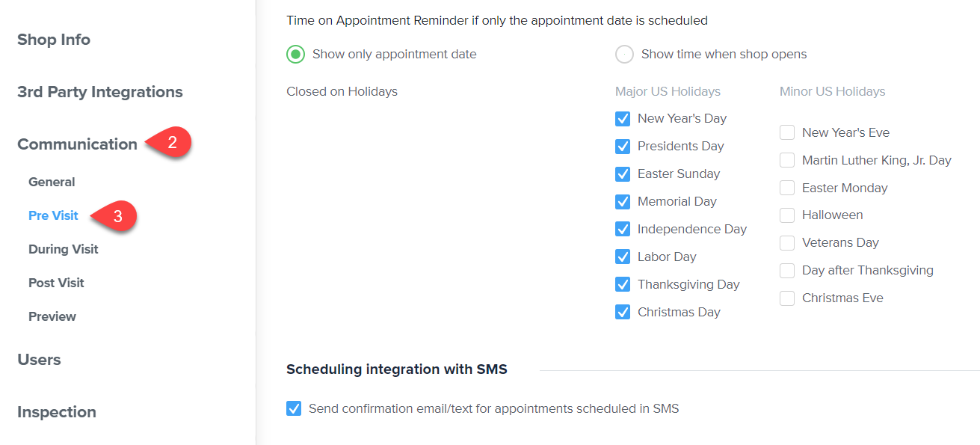980x445 pixels.
Task: Collapse the Communication section
Action: (77, 144)
